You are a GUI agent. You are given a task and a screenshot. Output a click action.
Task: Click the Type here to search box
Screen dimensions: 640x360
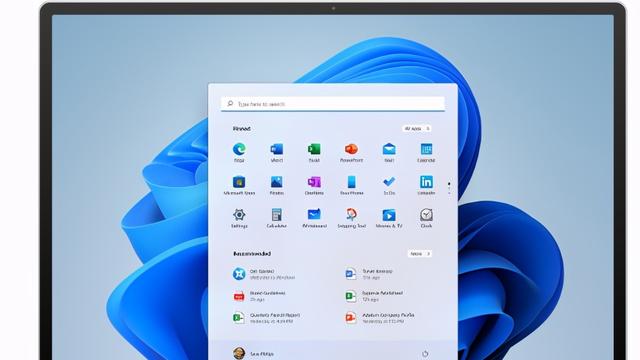333,104
